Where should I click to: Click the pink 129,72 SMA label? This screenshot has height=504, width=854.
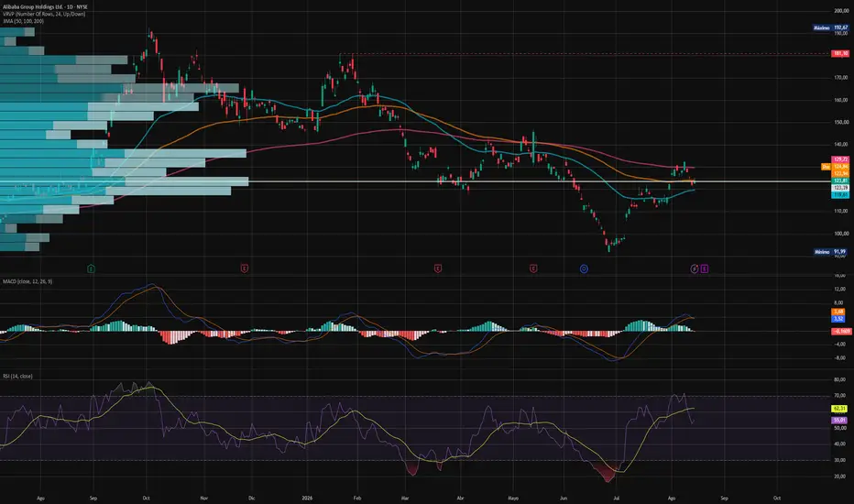click(x=840, y=159)
